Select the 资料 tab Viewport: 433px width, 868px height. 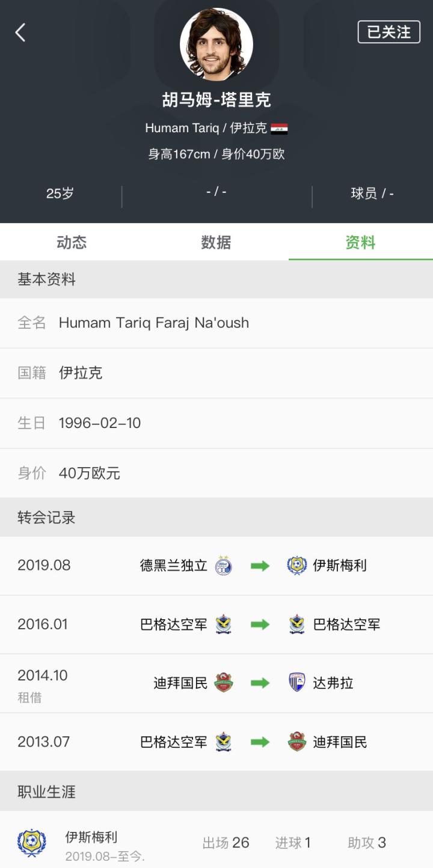[x=360, y=242]
